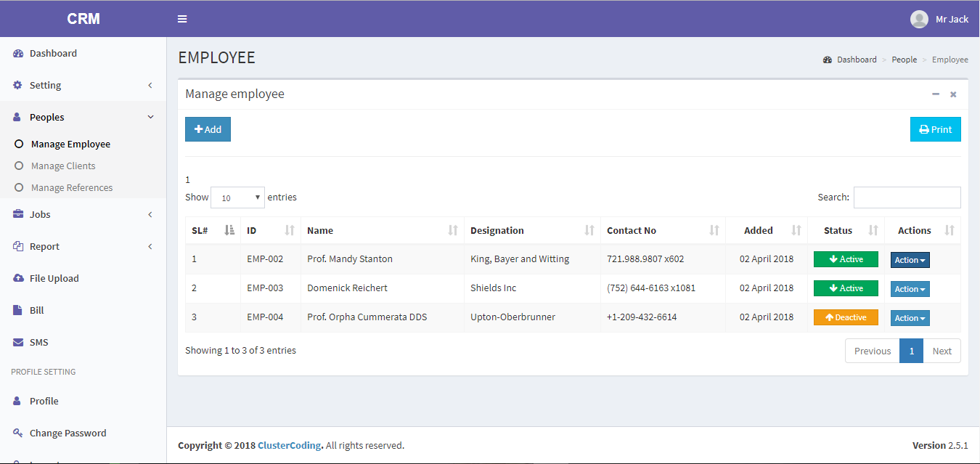Expand the Setting menu chevron
This screenshot has width=980, height=464.
click(x=150, y=86)
